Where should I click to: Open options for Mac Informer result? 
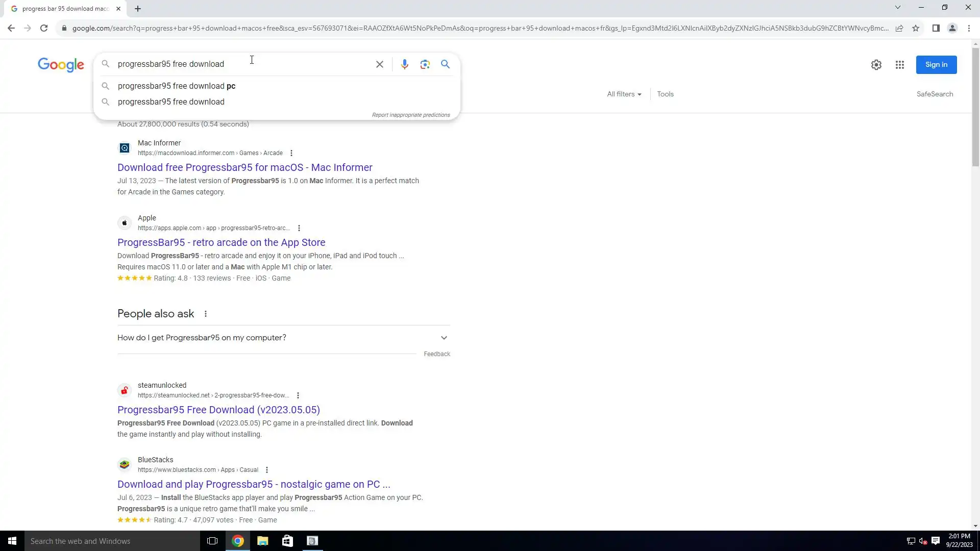point(291,153)
